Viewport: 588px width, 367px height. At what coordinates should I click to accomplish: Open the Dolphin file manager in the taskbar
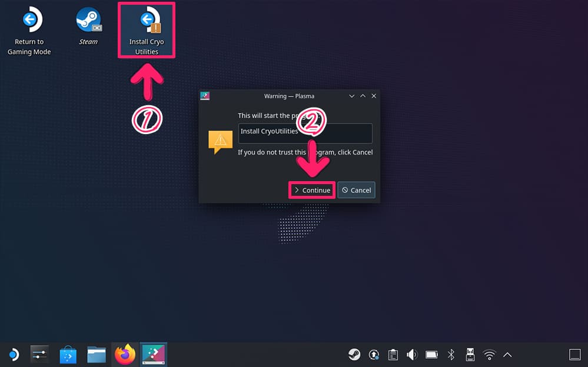coord(97,354)
